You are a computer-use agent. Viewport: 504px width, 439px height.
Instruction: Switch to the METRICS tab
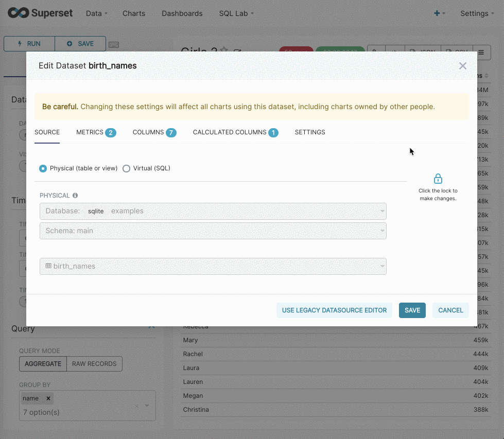(96, 132)
